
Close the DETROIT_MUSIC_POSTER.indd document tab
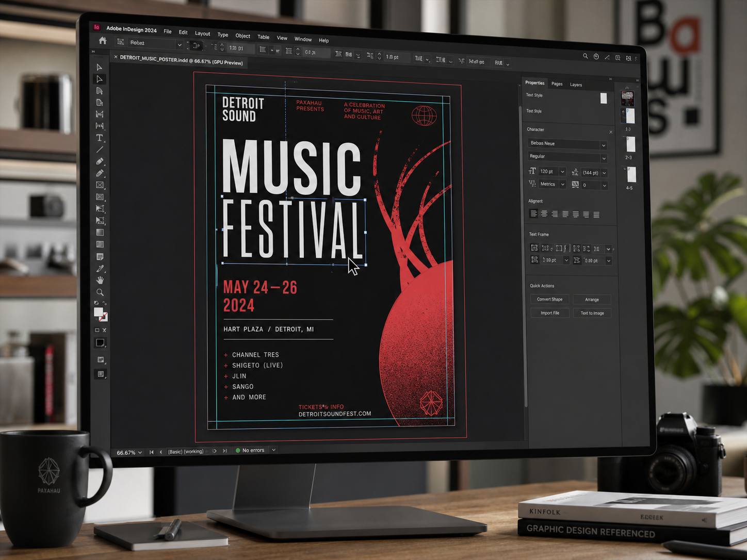[116, 57]
